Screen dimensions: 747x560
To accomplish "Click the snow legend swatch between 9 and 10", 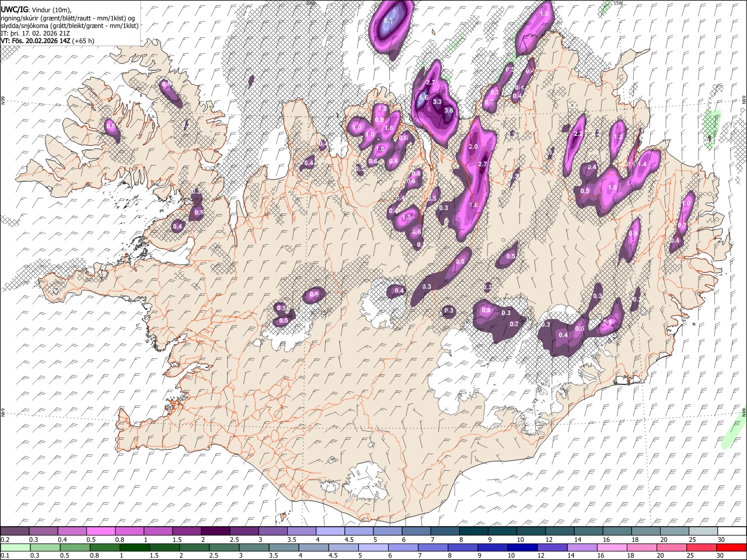I will 502,531.
